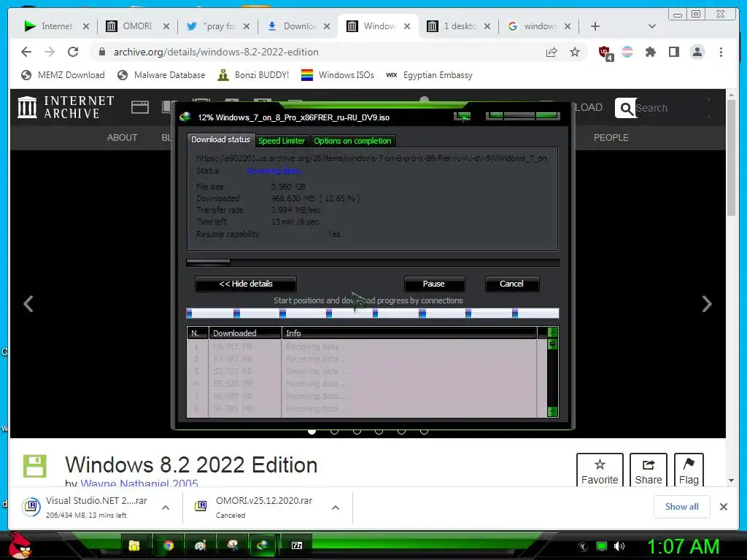
Task: Click the web archive icon in Internet Archive header
Action: [139, 107]
